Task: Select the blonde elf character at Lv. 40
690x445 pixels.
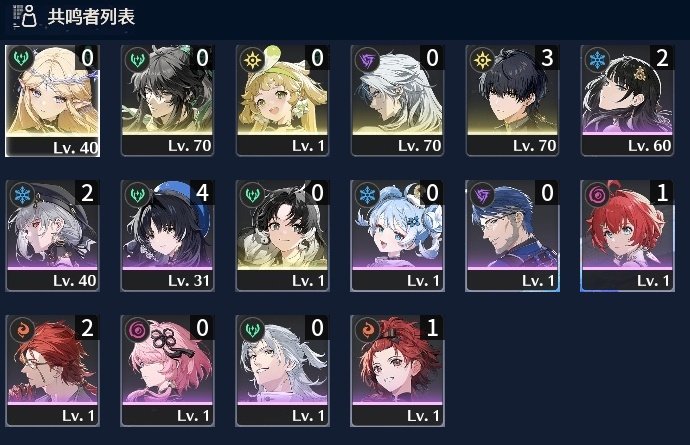Action: 52,101
